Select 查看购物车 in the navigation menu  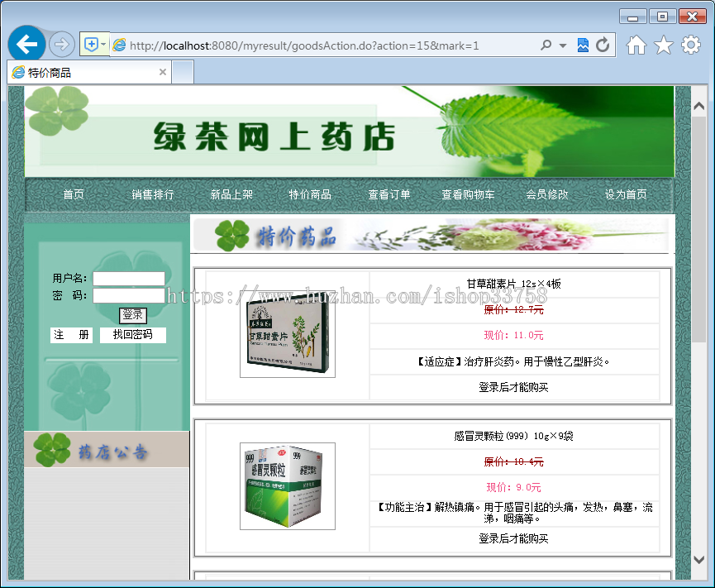pyautogui.click(x=469, y=194)
